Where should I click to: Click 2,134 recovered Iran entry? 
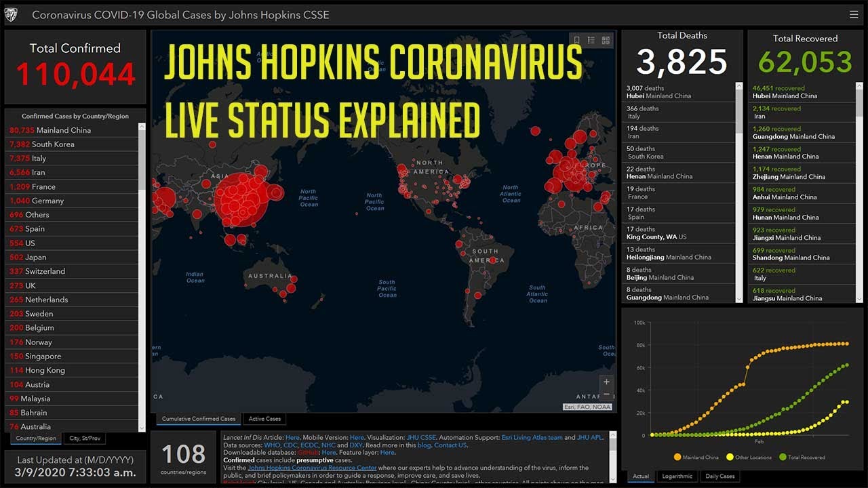(x=802, y=113)
